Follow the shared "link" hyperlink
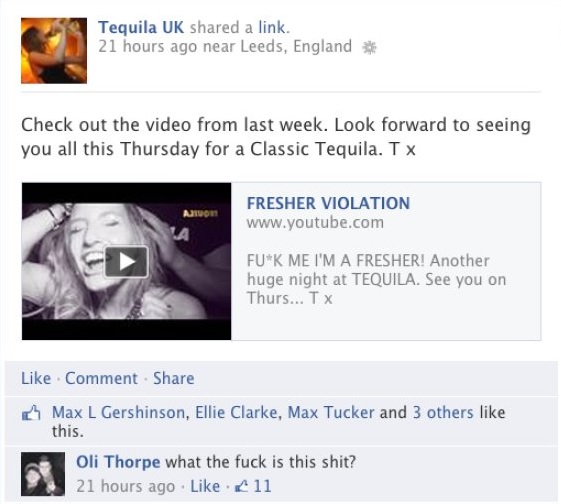561x504 pixels. point(274,27)
